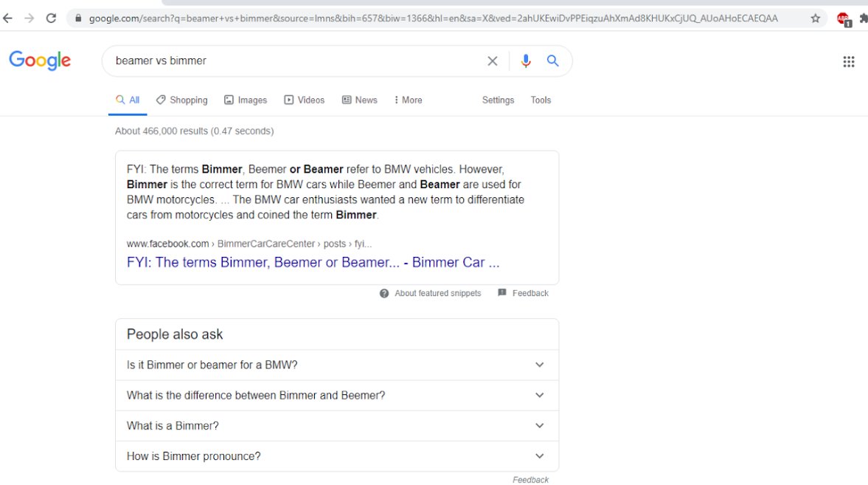This screenshot has width=868, height=485.
Task: Select the All results tab
Action: click(128, 100)
